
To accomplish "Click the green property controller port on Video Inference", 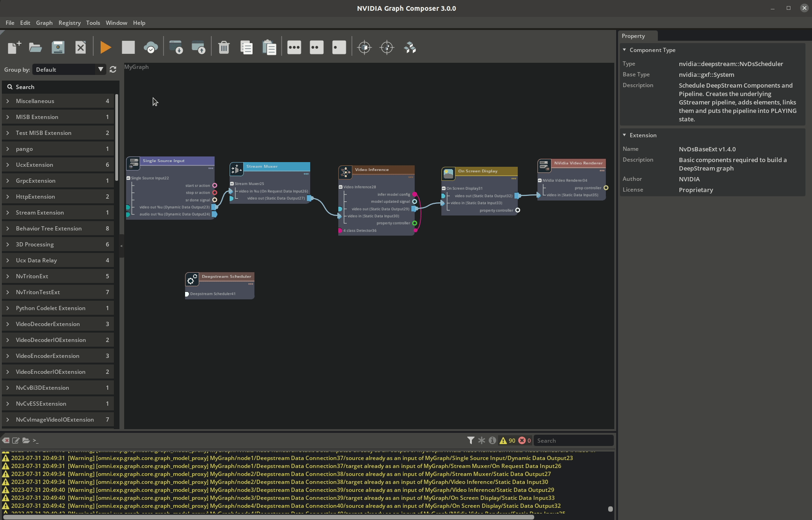I will point(415,223).
